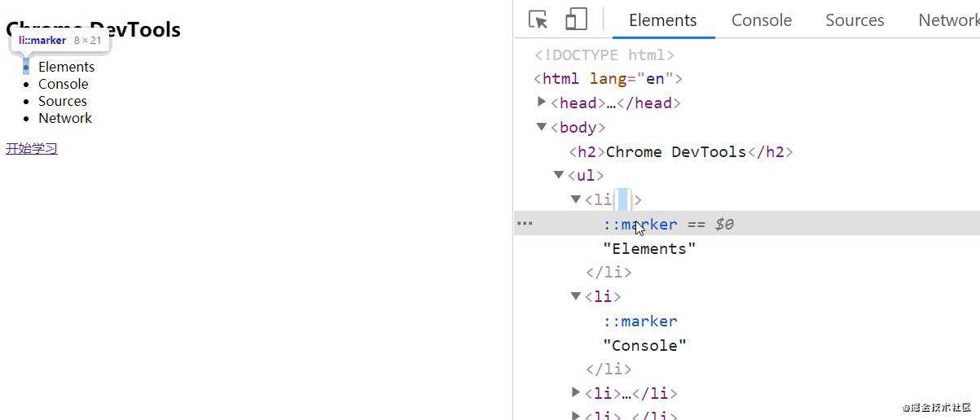This screenshot has width=980, height=420.
Task: Switch to the Console tab
Action: [x=762, y=20]
